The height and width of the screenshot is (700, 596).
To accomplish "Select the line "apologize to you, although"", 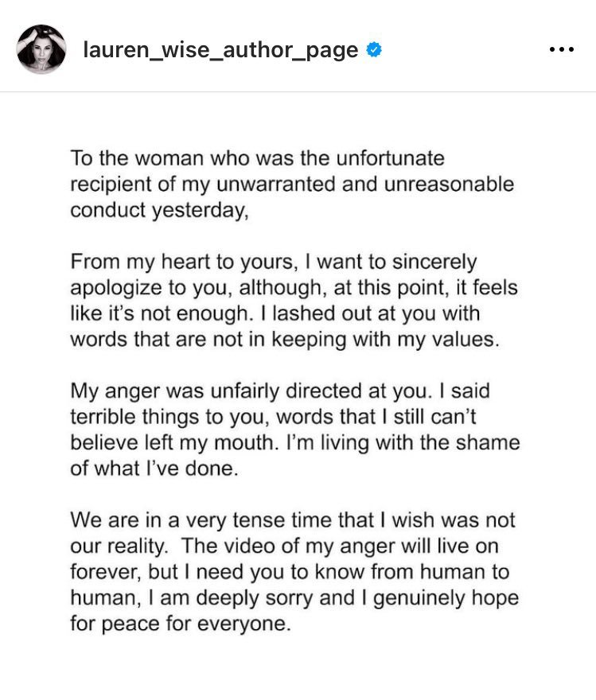I will click(294, 288).
